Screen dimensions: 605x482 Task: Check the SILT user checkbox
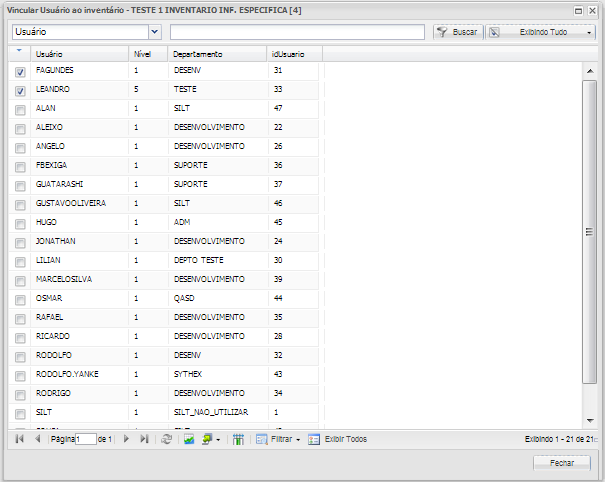click(x=20, y=414)
